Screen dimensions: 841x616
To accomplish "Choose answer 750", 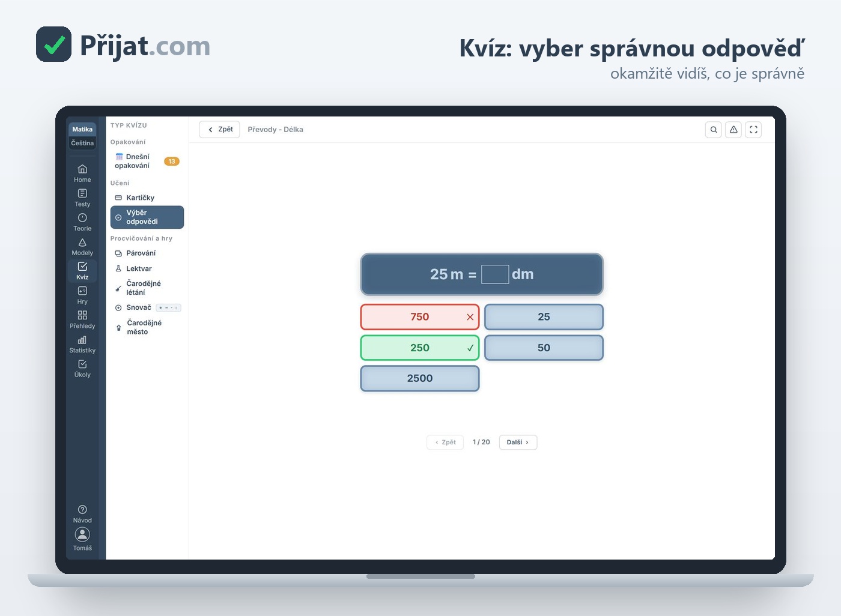I will pyautogui.click(x=420, y=317).
